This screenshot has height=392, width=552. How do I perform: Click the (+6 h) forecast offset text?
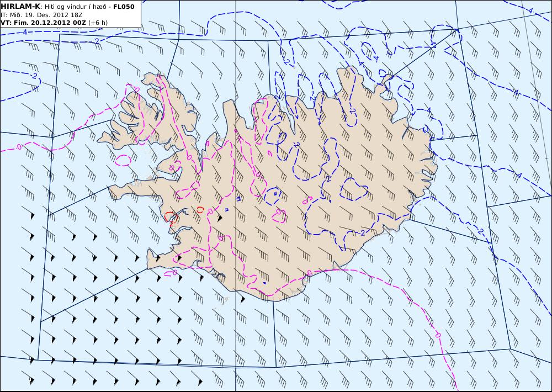click(x=98, y=23)
